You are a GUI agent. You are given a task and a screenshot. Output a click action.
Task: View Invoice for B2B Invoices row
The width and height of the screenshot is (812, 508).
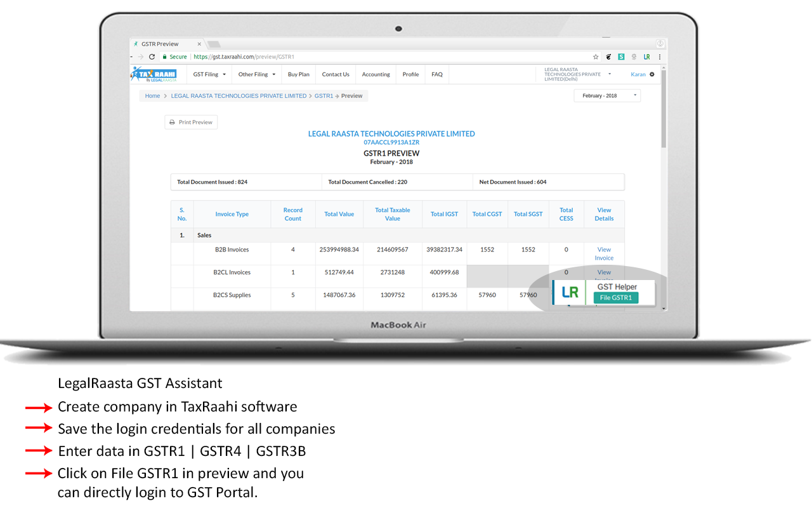pos(603,254)
